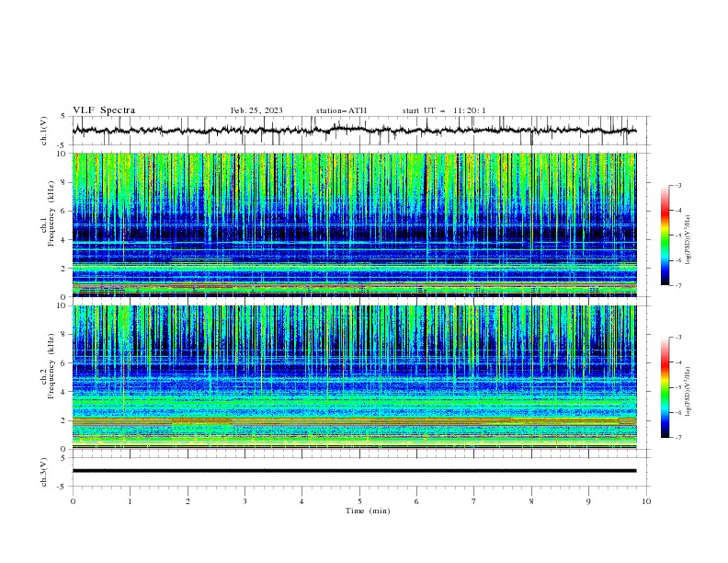
Task: Click time axis tick label 7
Action: click(x=474, y=501)
